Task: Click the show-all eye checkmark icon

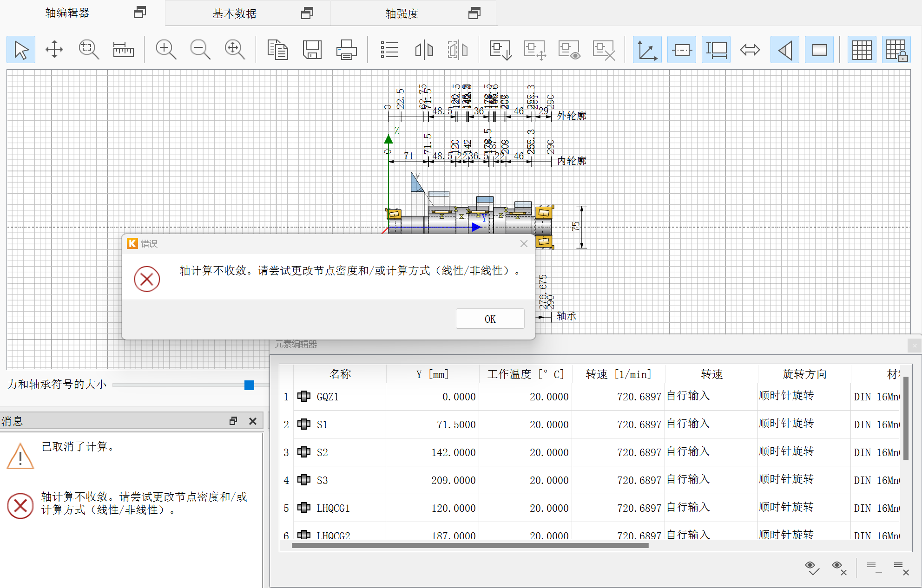Action: (x=811, y=568)
